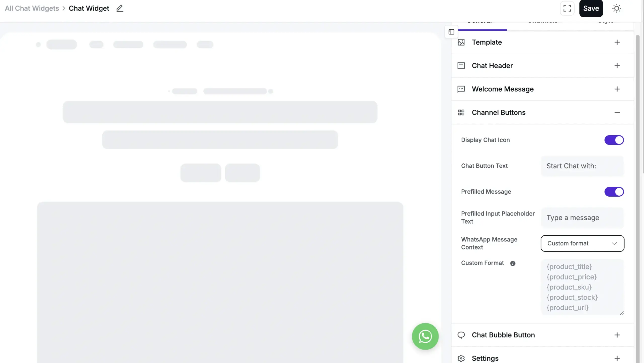
Task: Click the Display Chat Icon label
Action: (x=485, y=140)
